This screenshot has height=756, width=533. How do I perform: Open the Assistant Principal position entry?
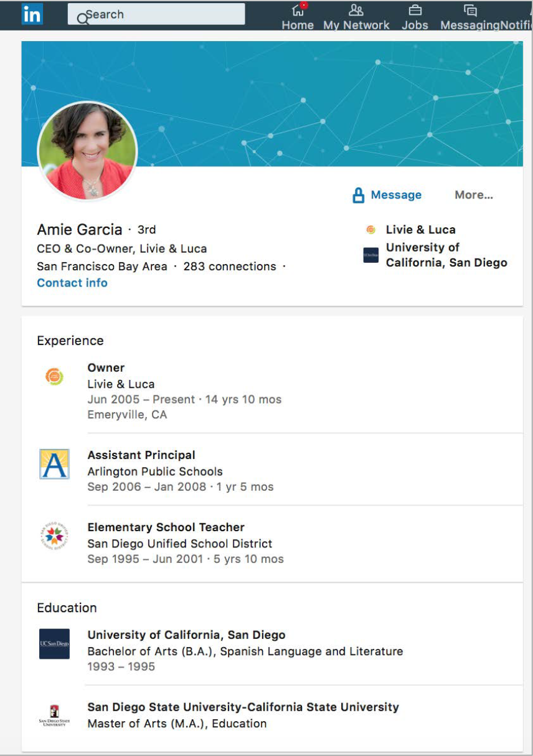(141, 455)
